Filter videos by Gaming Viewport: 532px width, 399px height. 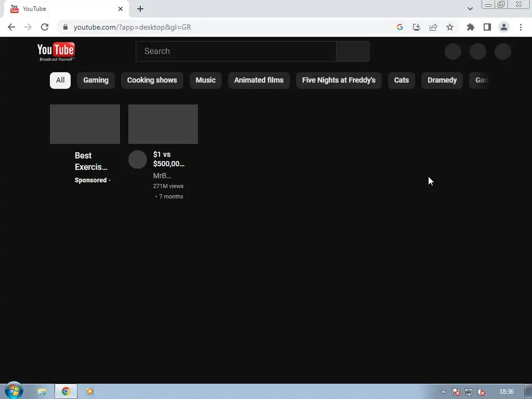[x=96, y=81]
